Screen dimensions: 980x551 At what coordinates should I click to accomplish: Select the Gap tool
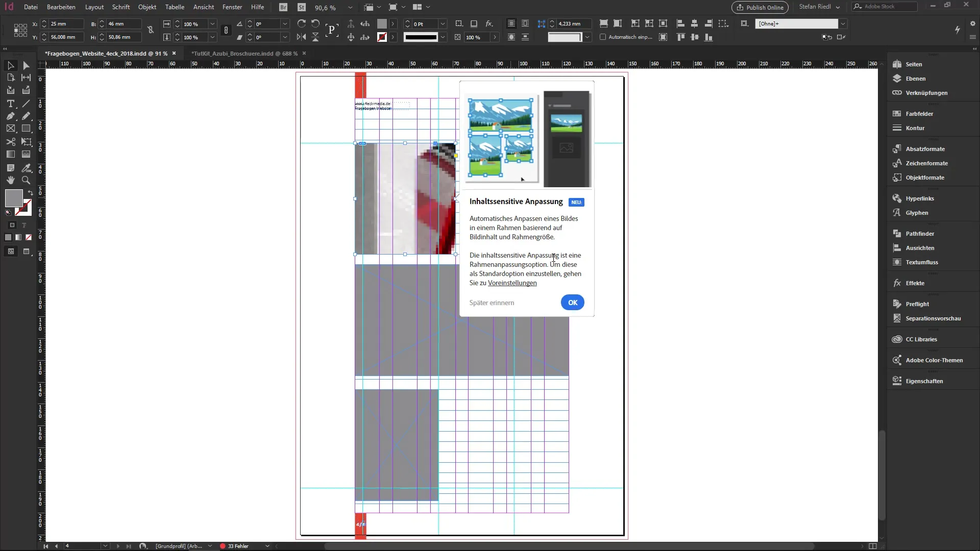click(x=26, y=78)
